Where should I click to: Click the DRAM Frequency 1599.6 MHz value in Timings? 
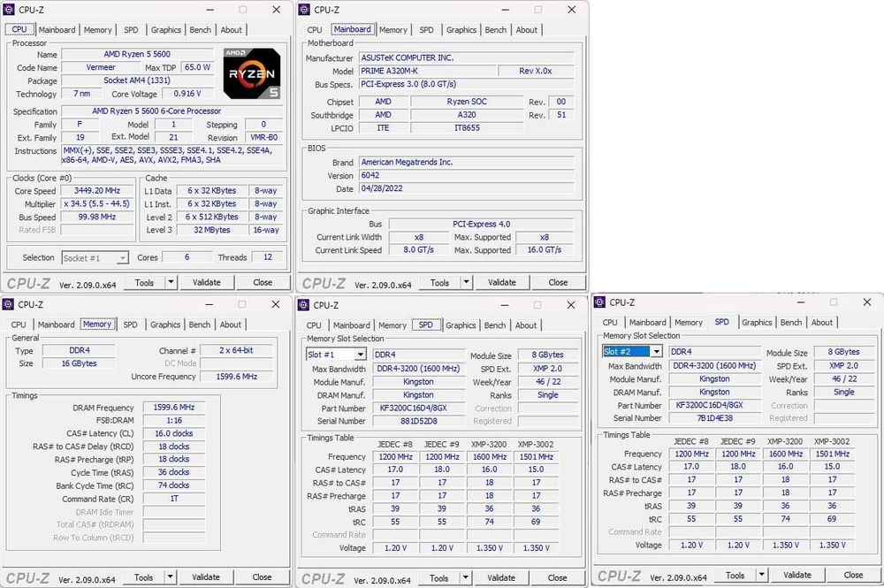tap(173, 407)
